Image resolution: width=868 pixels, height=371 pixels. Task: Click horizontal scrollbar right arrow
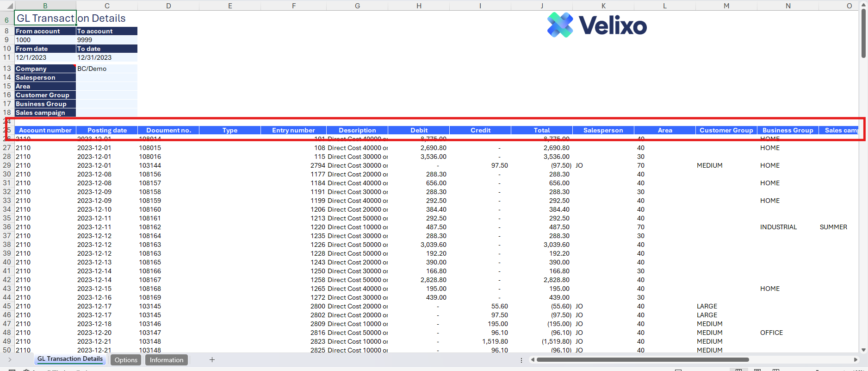(855, 360)
